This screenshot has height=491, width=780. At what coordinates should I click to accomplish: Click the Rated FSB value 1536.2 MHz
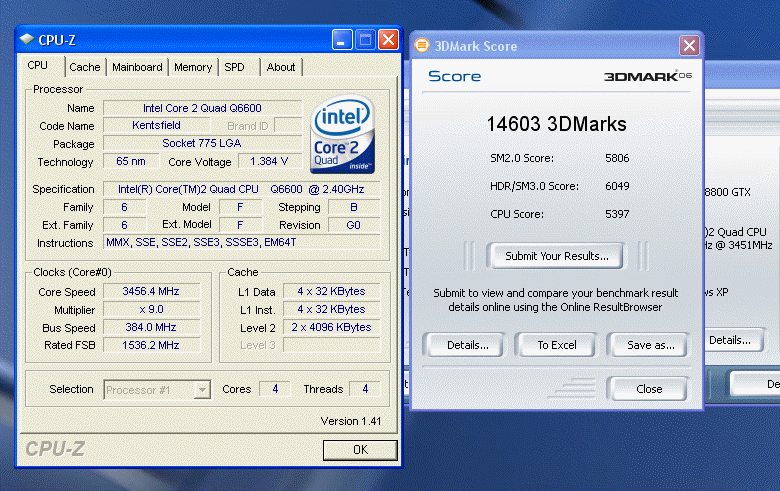152,345
